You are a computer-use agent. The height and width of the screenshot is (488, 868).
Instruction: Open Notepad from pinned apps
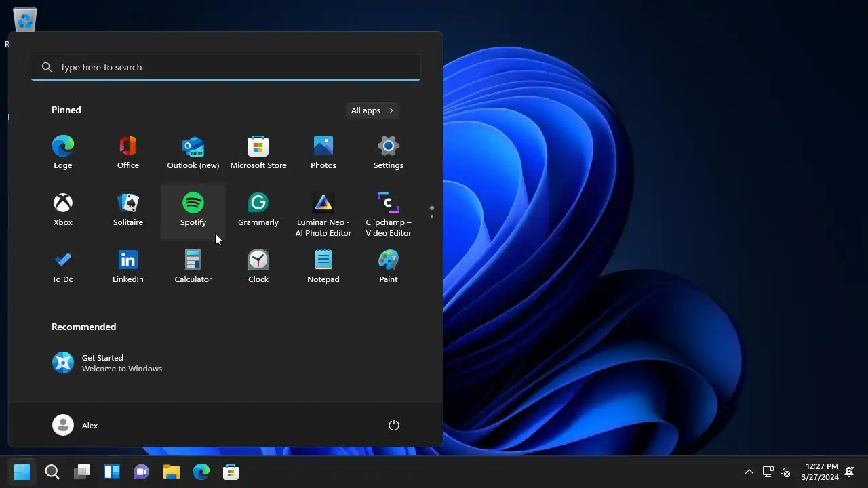pyautogui.click(x=323, y=266)
